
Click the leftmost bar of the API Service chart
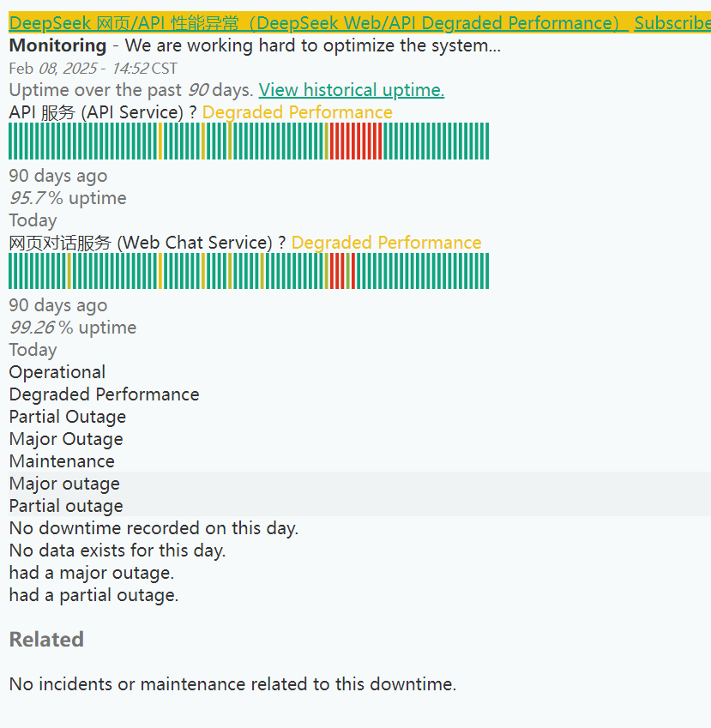pos(11,141)
